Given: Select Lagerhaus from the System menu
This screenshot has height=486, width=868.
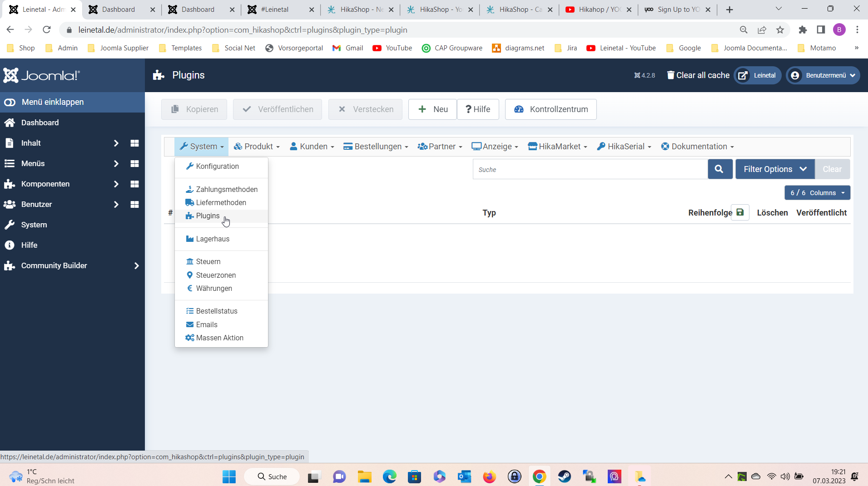Looking at the screenshot, I should [221, 239].
